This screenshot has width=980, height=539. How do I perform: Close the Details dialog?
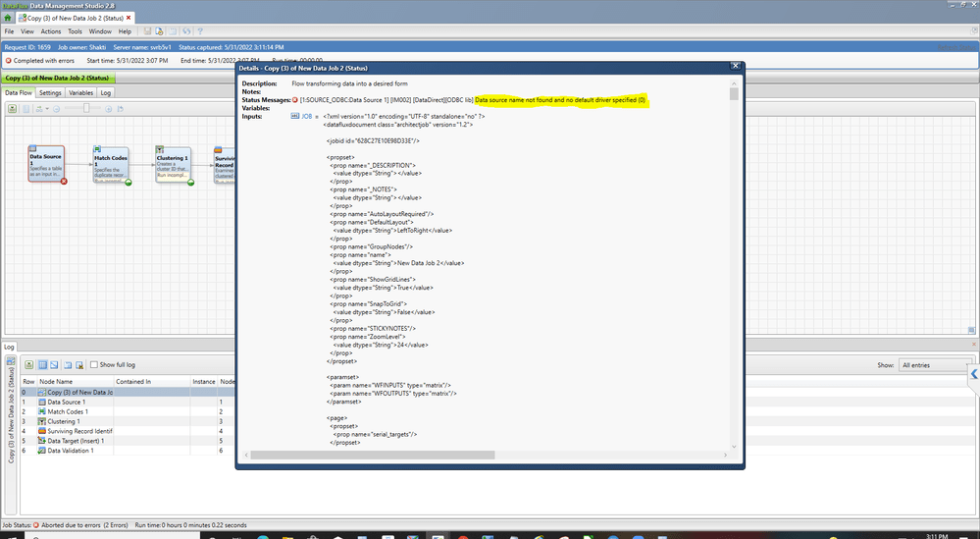coord(736,66)
